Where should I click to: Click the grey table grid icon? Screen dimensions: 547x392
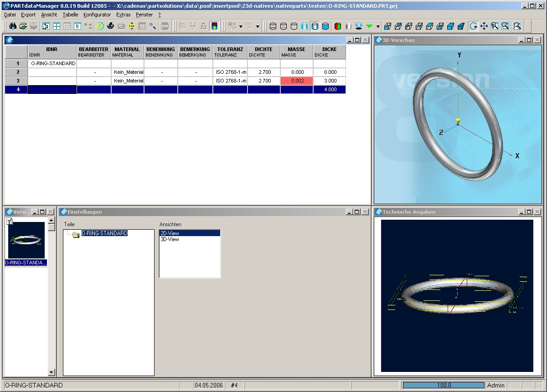click(142, 26)
